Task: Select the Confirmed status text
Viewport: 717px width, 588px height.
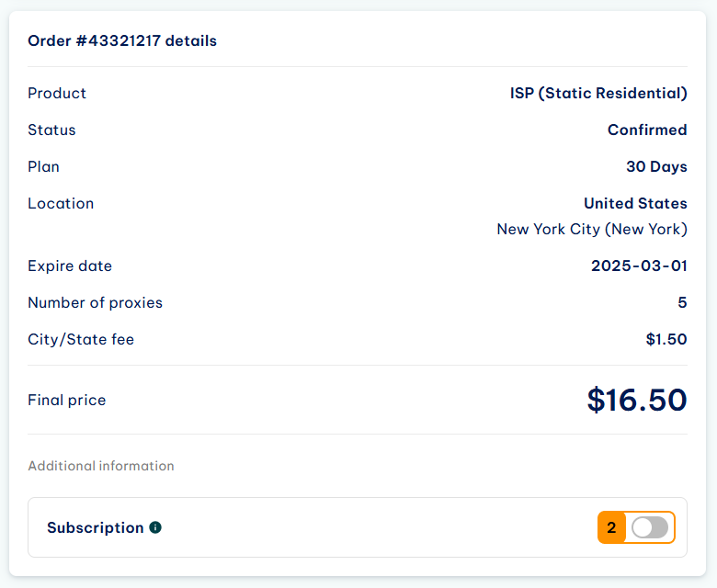Action: [x=647, y=130]
